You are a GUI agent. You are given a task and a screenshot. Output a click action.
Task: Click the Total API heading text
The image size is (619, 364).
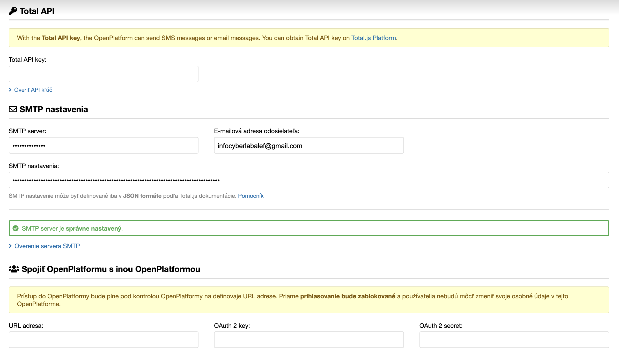coord(37,11)
